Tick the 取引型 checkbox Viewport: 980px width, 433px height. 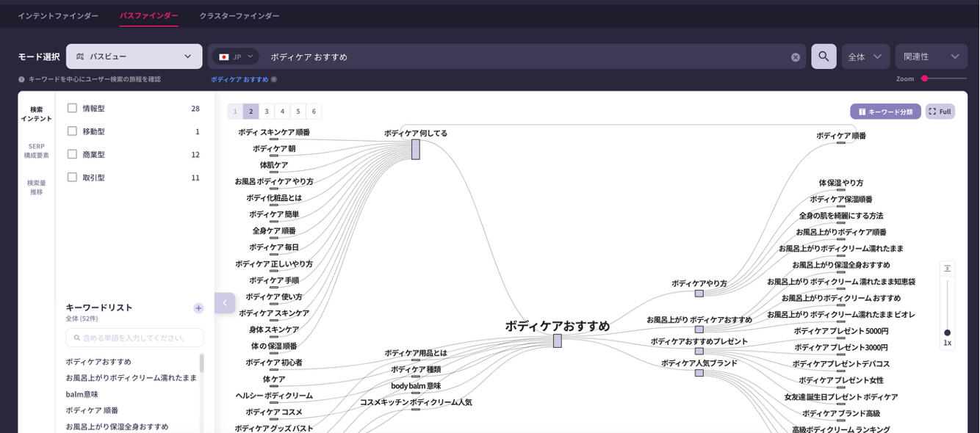pyautogui.click(x=72, y=177)
